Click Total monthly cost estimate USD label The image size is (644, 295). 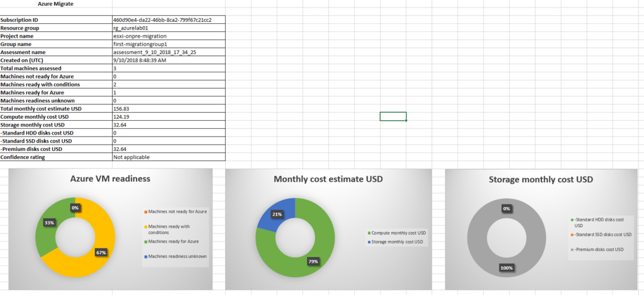pyautogui.click(x=56, y=109)
